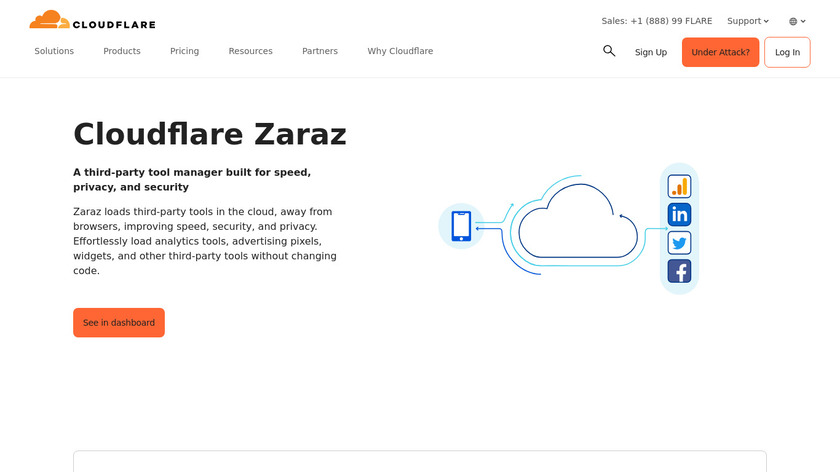This screenshot has width=840, height=472.
Task: Open the Why Cloudflare menu
Action: [x=400, y=51]
